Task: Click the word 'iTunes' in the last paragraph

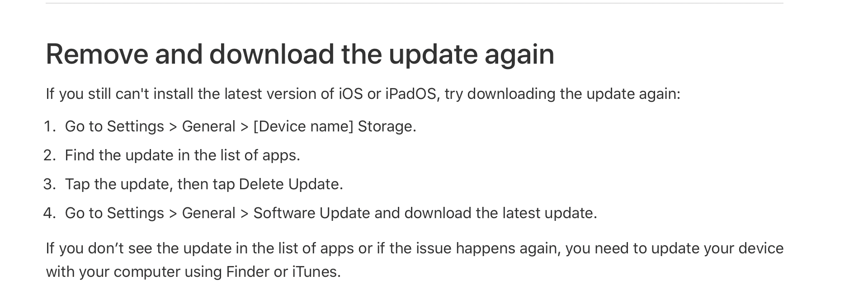Action: pos(315,272)
